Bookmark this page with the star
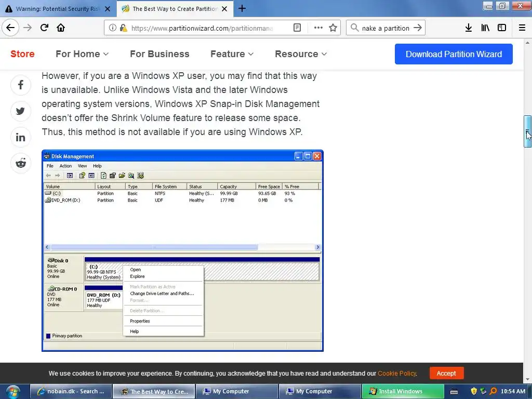Screen dimensions: 532x399 333,28
